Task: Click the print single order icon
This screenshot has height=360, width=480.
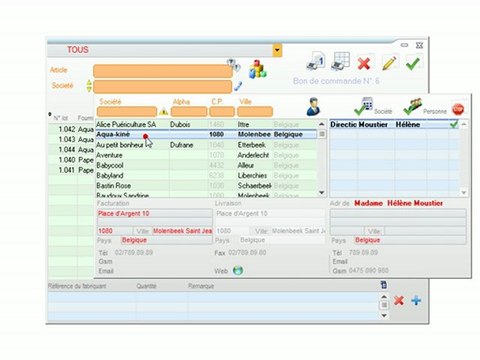Action: click(316, 61)
